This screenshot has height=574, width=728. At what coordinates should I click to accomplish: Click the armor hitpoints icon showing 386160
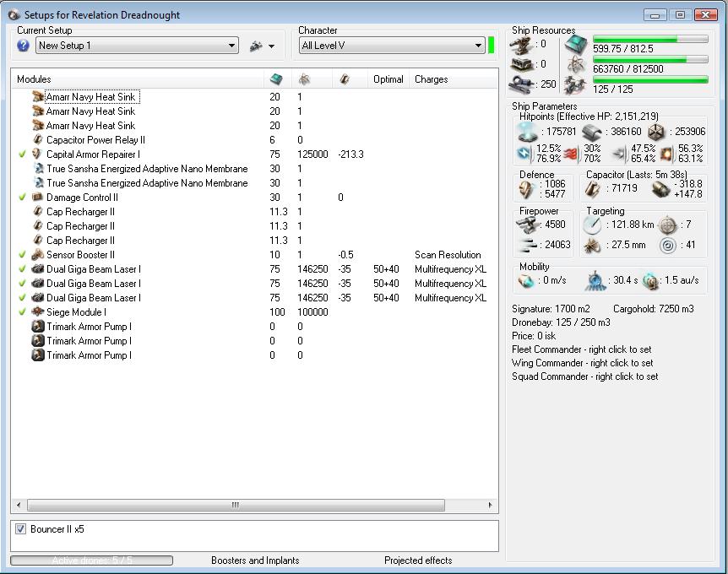591,133
